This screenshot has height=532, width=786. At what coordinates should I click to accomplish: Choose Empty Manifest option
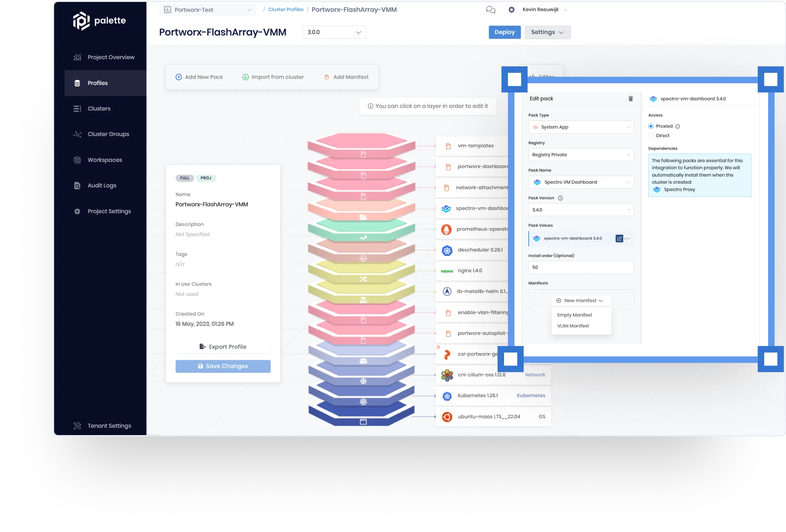coord(574,315)
